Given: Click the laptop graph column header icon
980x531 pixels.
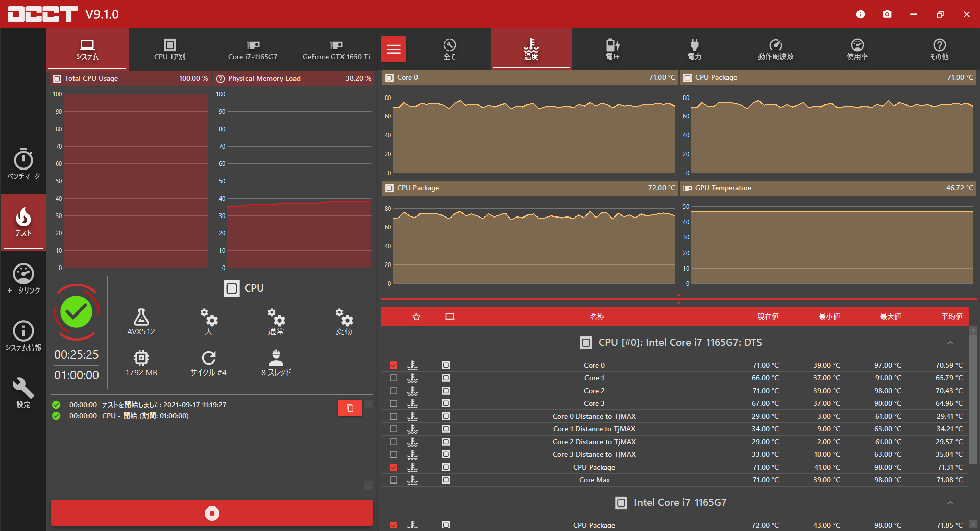Looking at the screenshot, I should 450,317.
